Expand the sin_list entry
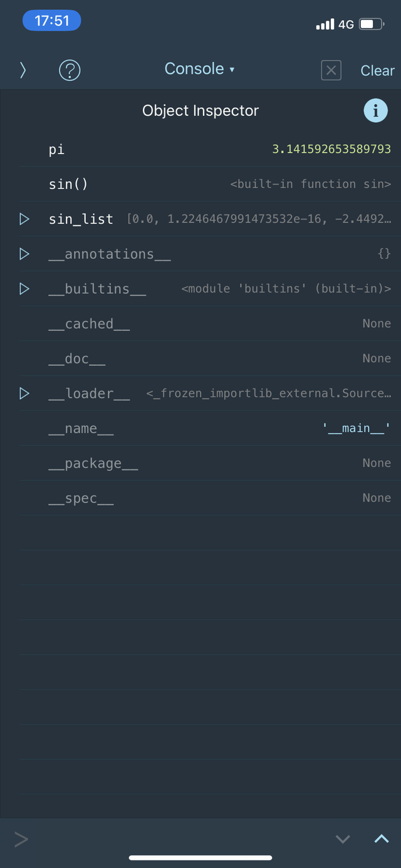The image size is (401, 868). coord(24,219)
